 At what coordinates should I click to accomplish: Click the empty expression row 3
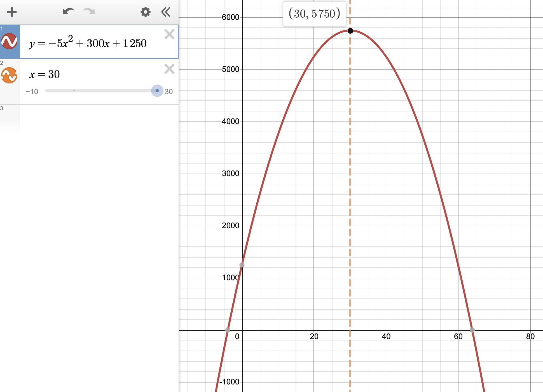pyautogui.click(x=98, y=118)
